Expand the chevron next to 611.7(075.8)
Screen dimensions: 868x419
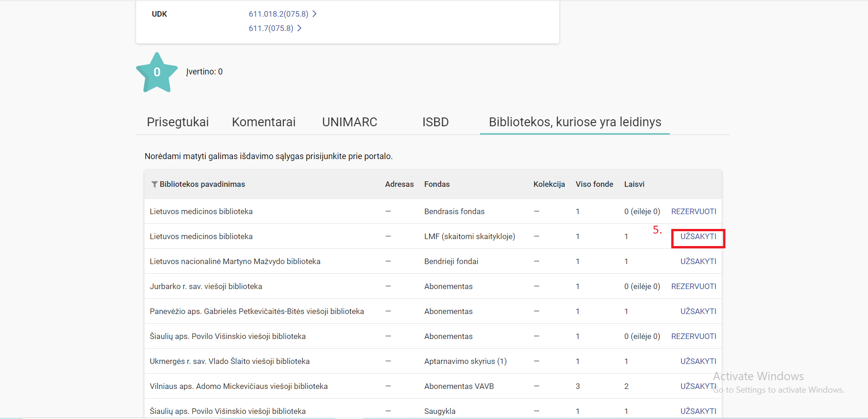pyautogui.click(x=300, y=28)
